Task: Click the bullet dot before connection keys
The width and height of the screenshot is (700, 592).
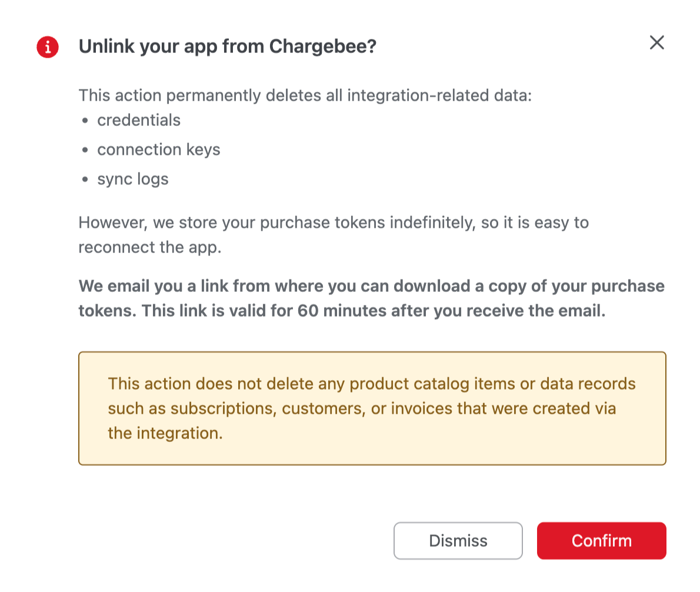Action: pos(85,151)
